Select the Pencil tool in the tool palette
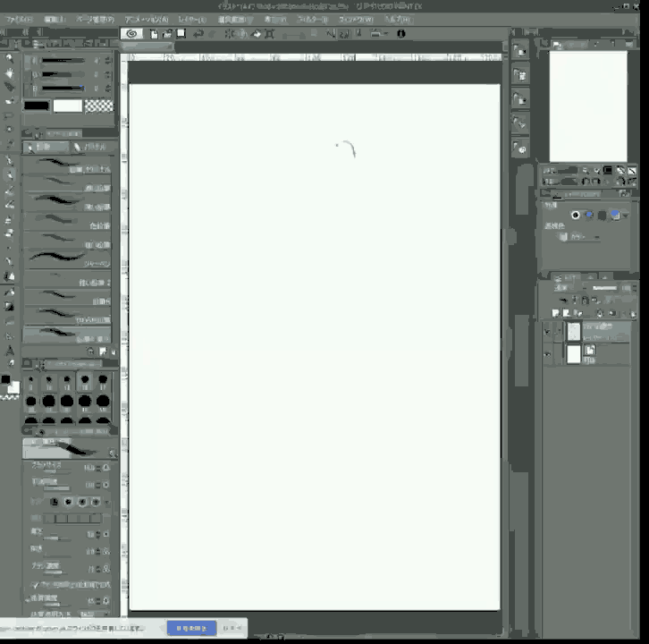The image size is (649, 644). pos(9,175)
